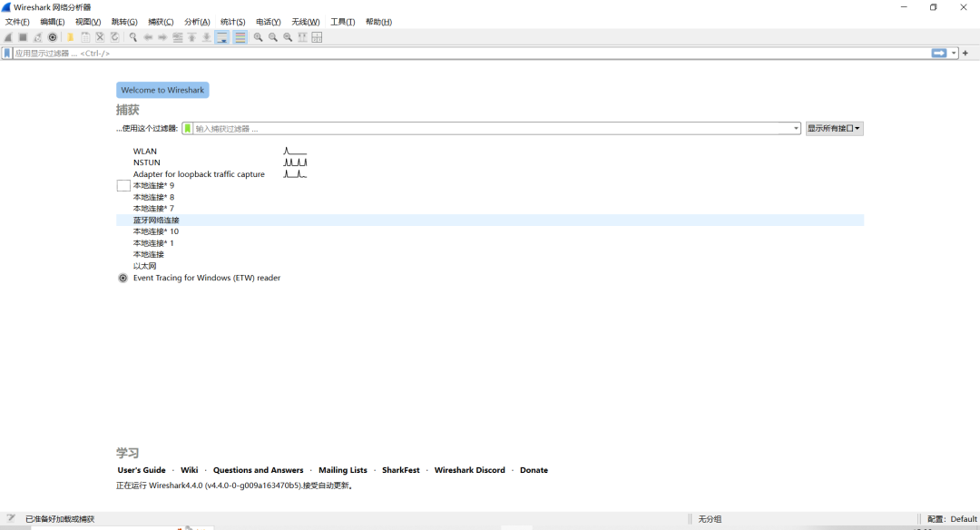This screenshot has height=530, width=980.
Task: Open the 视图(V) menu
Action: tap(88, 22)
